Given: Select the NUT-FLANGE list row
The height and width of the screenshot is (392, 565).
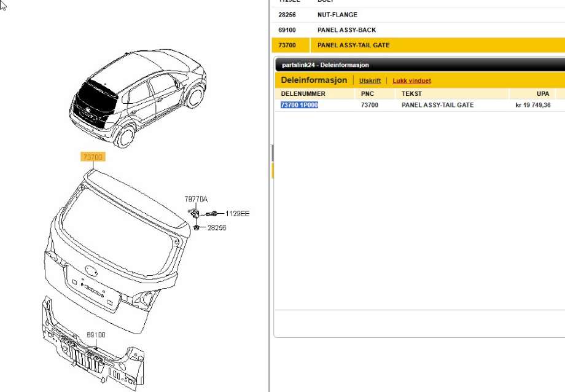Looking at the screenshot, I should tap(418, 15).
